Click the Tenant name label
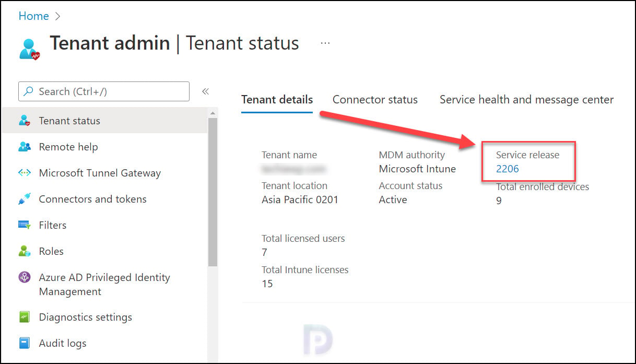The image size is (636, 364). (x=289, y=155)
